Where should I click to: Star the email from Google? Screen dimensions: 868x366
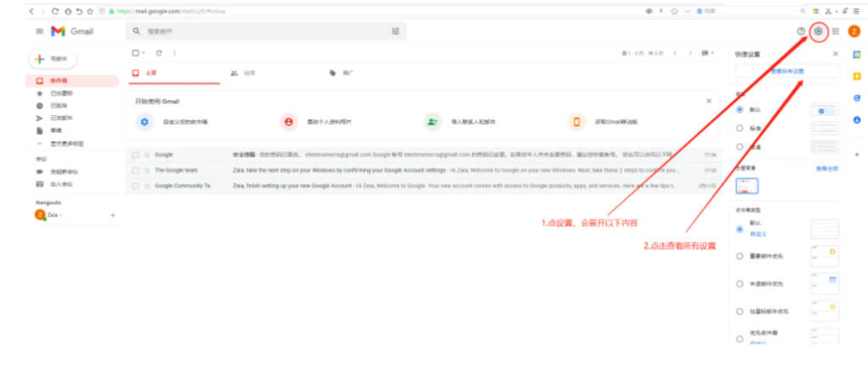147,155
